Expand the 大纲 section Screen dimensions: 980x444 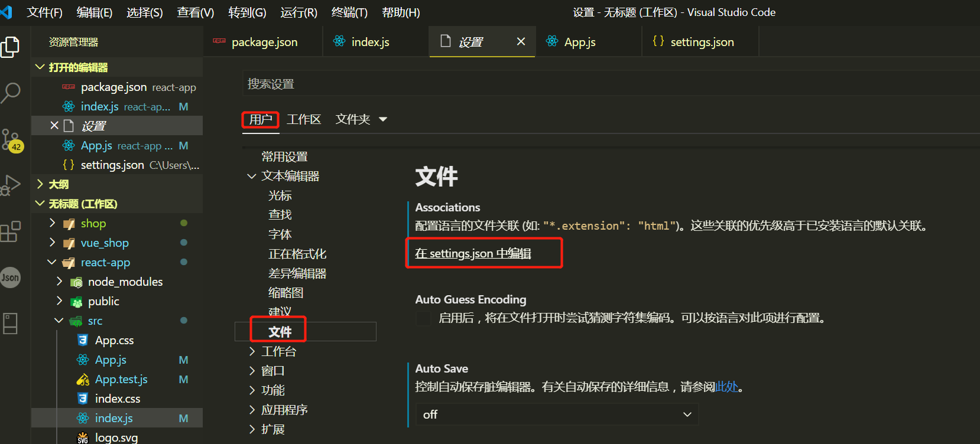[x=40, y=184]
